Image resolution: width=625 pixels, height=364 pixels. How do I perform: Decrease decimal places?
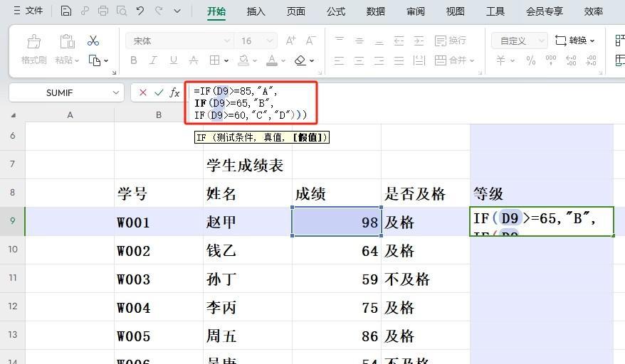click(591, 60)
